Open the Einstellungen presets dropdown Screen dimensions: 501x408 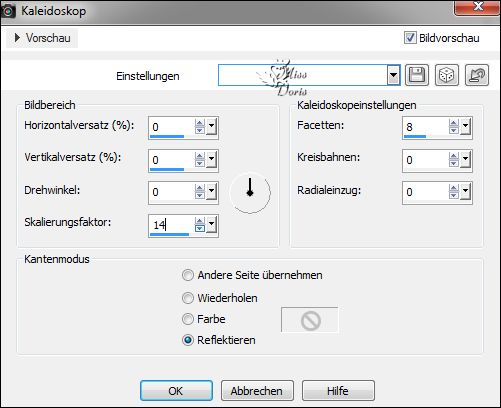(x=393, y=75)
